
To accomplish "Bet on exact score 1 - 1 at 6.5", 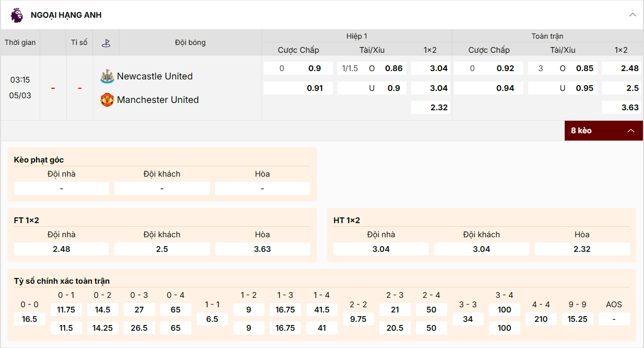I will coord(212,319).
